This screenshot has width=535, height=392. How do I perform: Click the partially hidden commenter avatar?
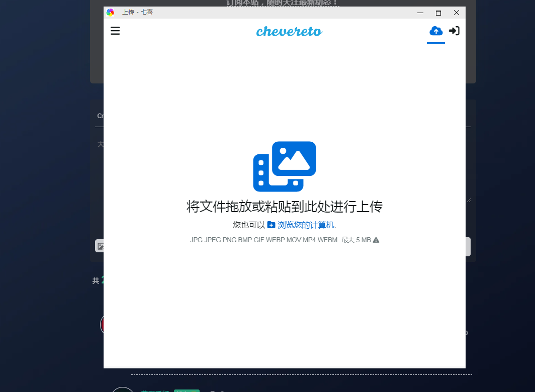click(102, 324)
